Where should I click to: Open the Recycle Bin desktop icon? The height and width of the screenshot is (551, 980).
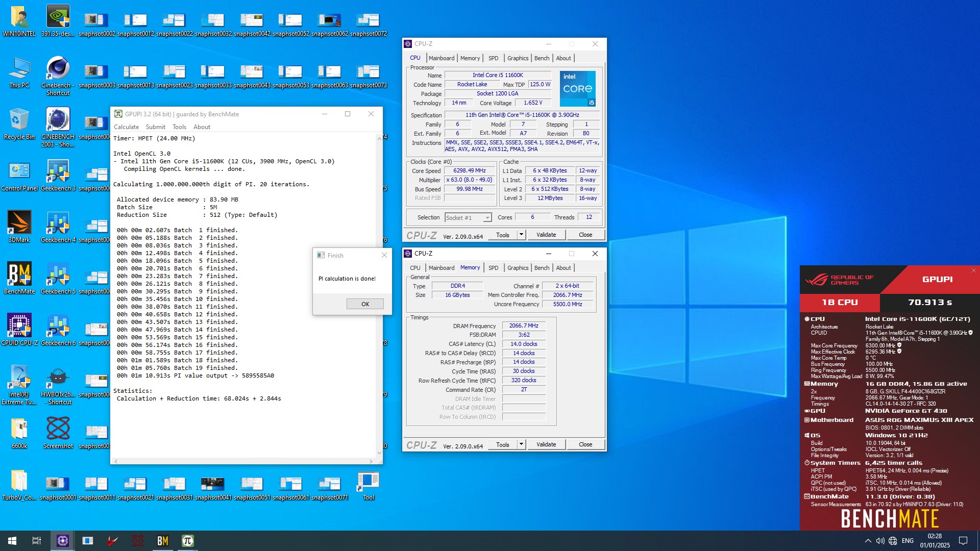[x=19, y=124]
